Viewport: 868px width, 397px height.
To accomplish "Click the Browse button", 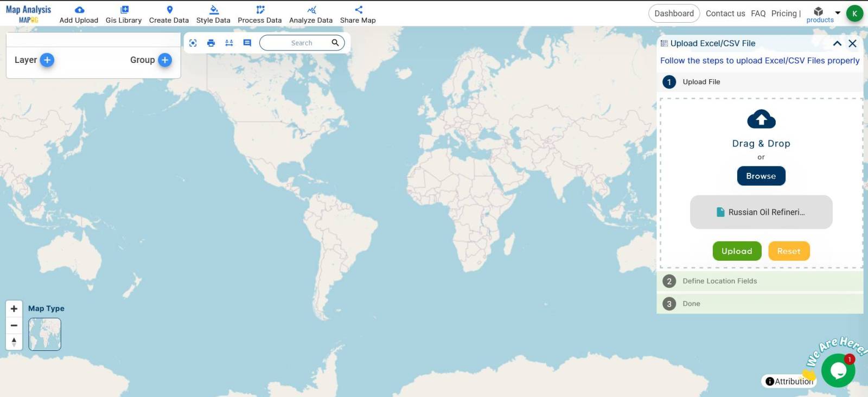I will pyautogui.click(x=761, y=176).
